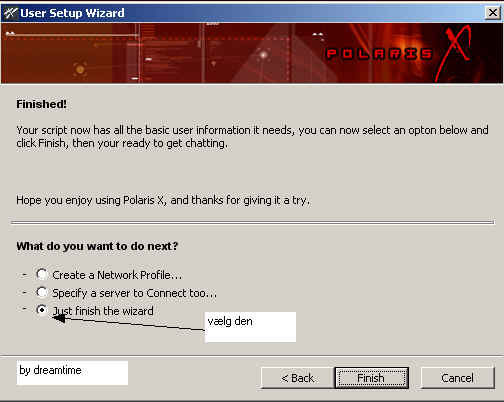Select the Specify a server radio button

pos(42,292)
